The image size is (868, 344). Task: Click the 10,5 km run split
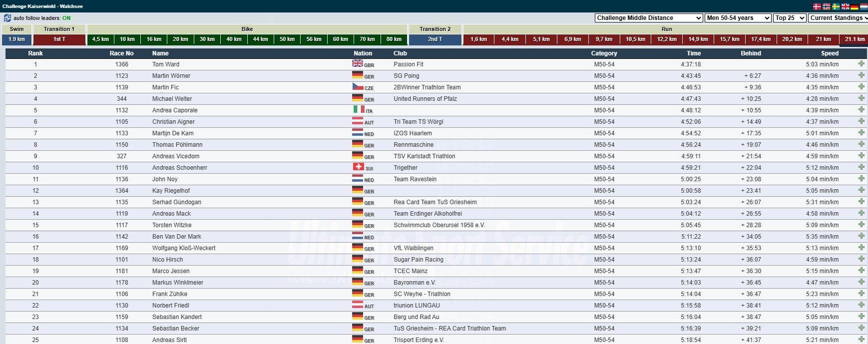click(x=635, y=39)
